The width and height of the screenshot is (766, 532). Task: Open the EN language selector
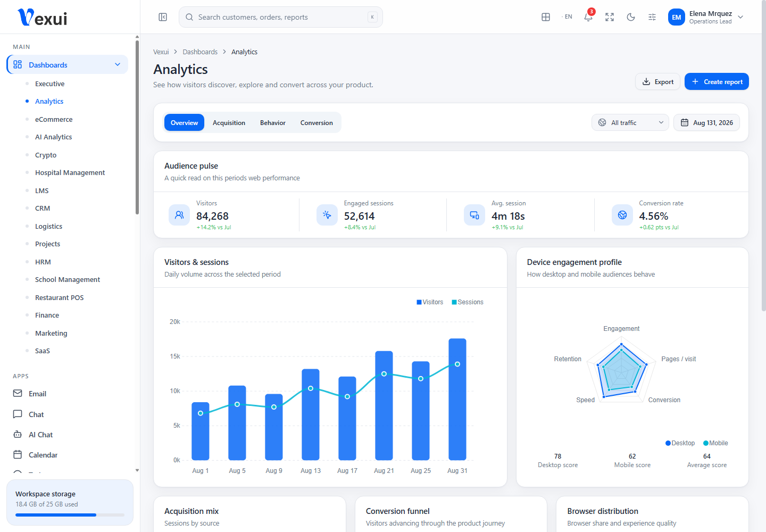pyautogui.click(x=567, y=17)
